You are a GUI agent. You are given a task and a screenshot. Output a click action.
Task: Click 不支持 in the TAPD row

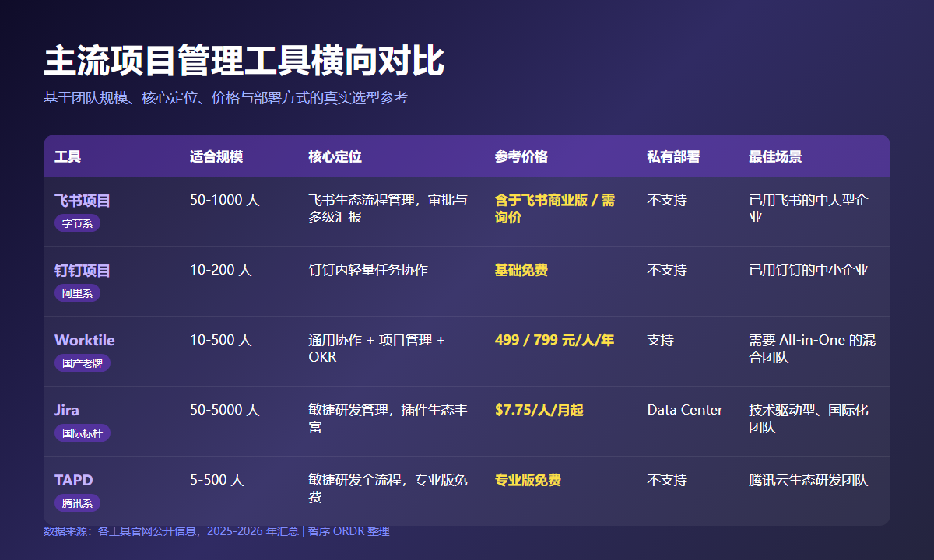point(667,480)
